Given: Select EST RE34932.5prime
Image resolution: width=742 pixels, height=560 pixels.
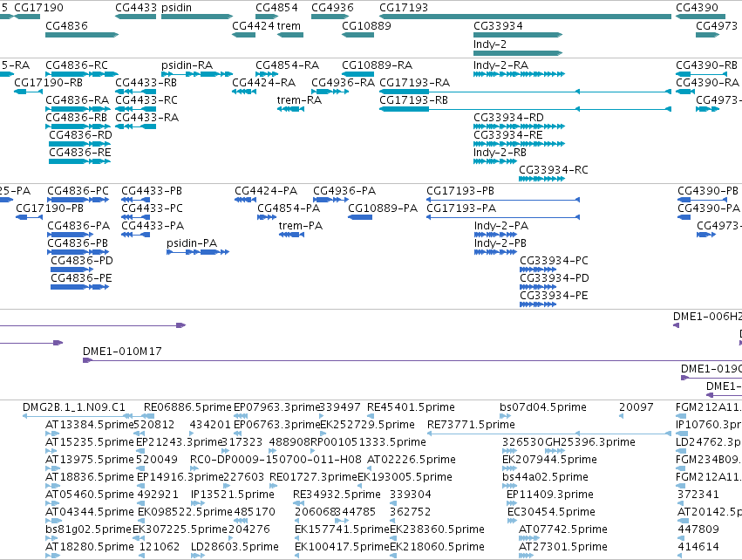Looking at the screenshot, I should 337,495.
